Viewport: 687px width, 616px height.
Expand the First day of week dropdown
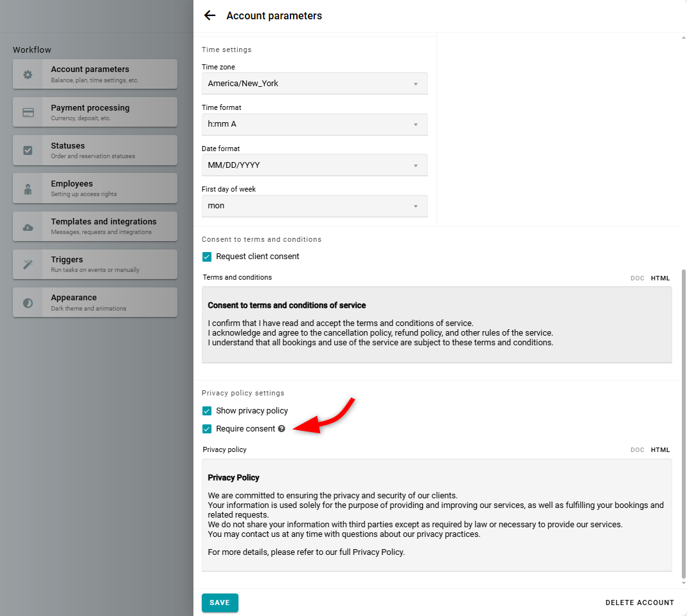[x=314, y=206]
